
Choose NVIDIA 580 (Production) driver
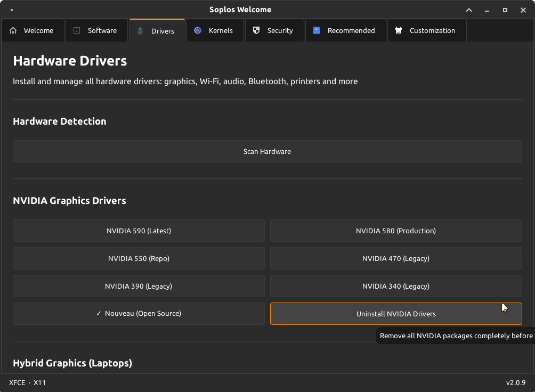click(x=396, y=231)
